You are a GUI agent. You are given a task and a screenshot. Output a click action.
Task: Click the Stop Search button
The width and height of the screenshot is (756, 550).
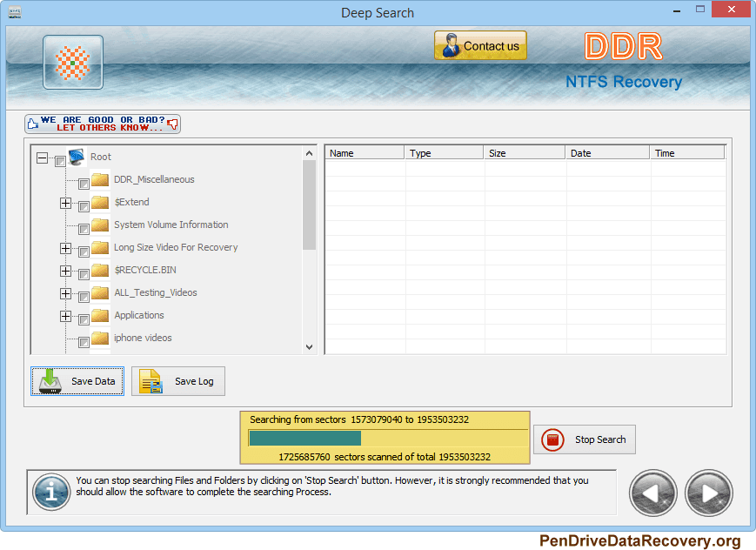[x=585, y=439]
